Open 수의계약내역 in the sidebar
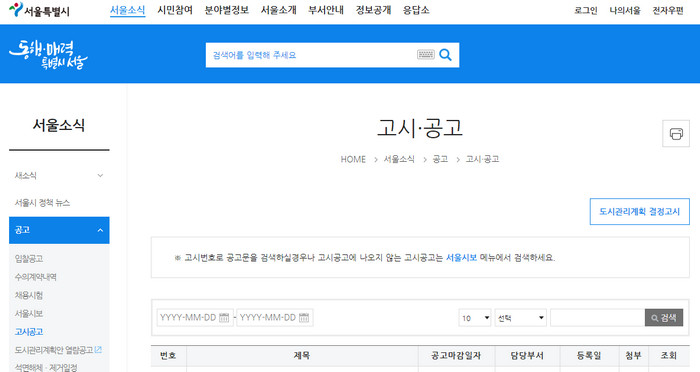The height and width of the screenshot is (372, 700). (x=36, y=277)
